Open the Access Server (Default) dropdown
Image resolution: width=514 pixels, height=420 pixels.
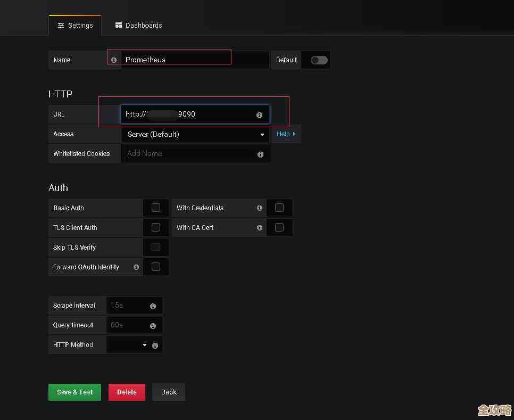pyautogui.click(x=195, y=135)
